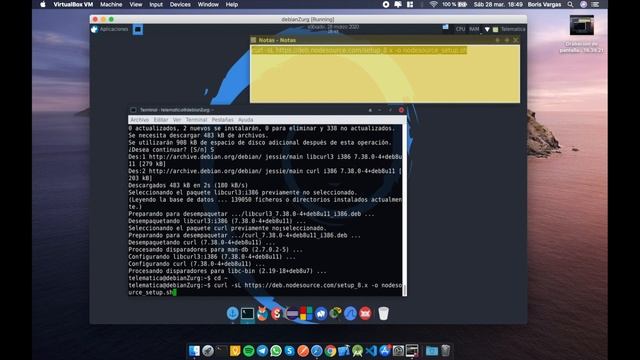This screenshot has width=640, height=360.
Task: Close the Notas sticky note window
Action: (516, 40)
